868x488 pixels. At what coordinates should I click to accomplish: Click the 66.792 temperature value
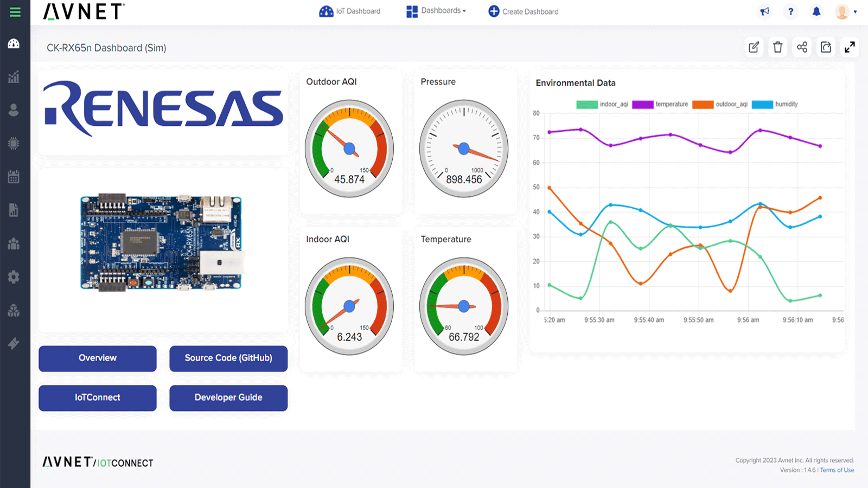click(464, 337)
